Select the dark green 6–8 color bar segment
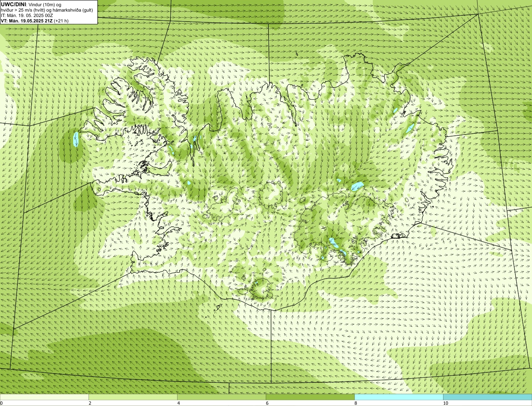The image size is (532, 406). [310, 397]
